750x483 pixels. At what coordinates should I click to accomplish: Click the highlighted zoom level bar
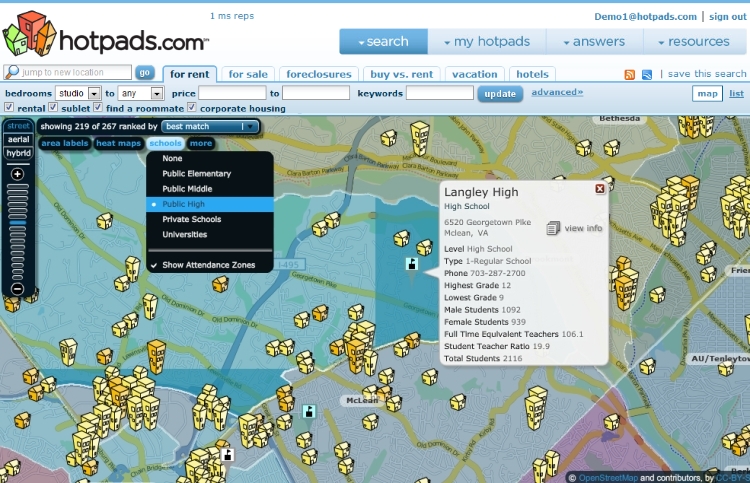(18, 223)
